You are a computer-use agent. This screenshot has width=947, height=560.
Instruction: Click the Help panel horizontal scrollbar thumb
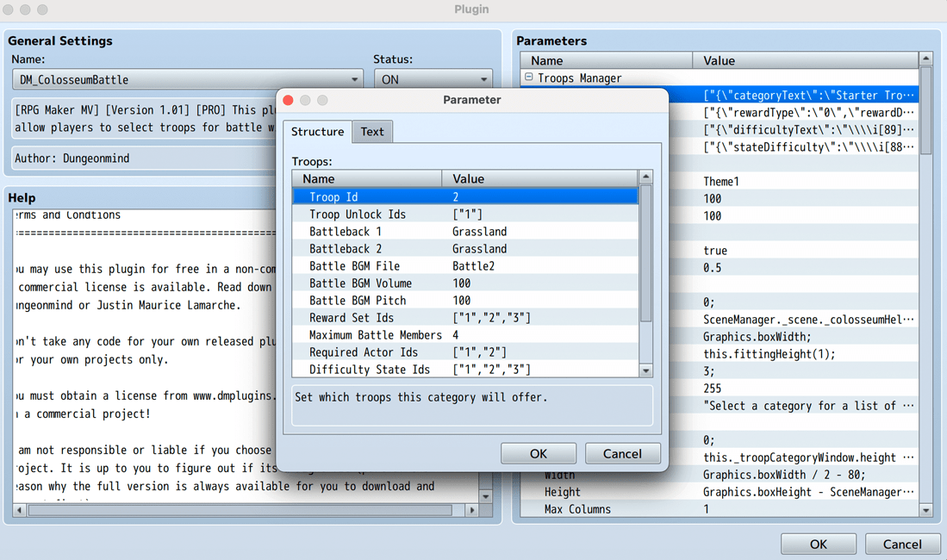coord(240,511)
